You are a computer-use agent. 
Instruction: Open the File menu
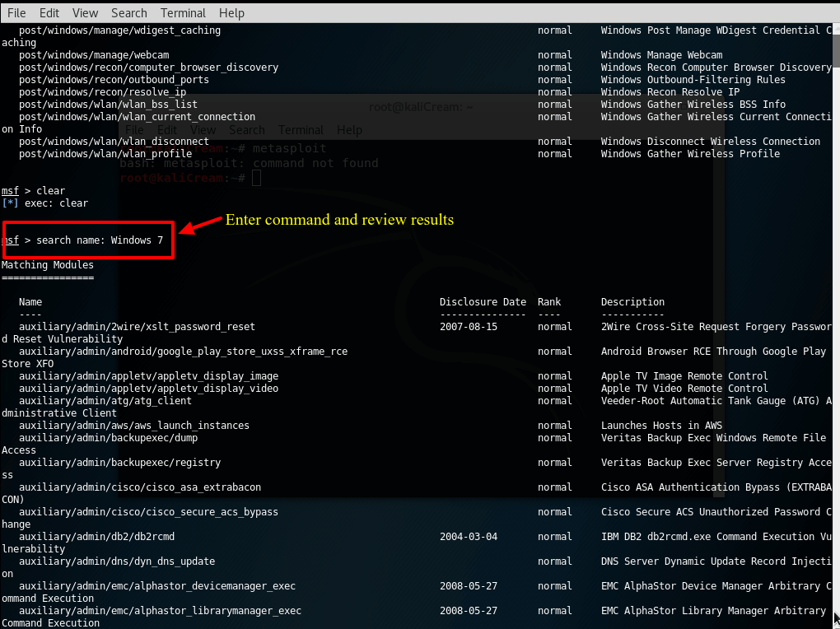click(16, 13)
